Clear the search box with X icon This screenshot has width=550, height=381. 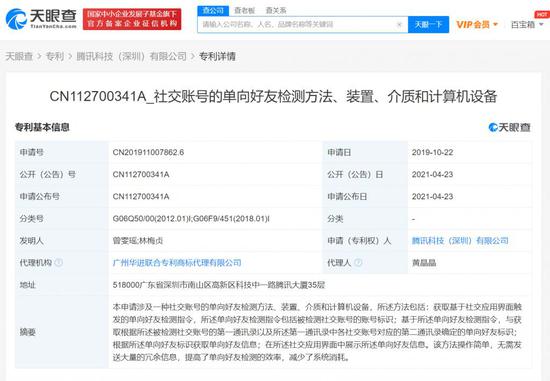[399, 25]
